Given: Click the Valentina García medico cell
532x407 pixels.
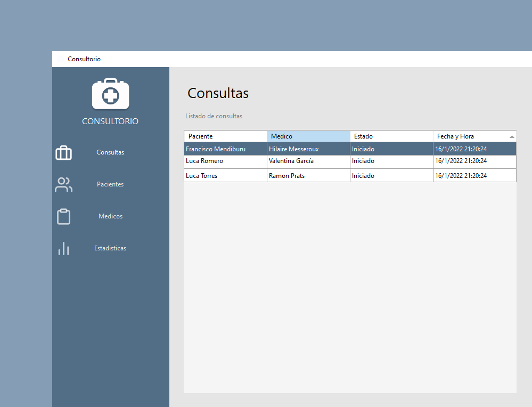Looking at the screenshot, I should (x=291, y=161).
